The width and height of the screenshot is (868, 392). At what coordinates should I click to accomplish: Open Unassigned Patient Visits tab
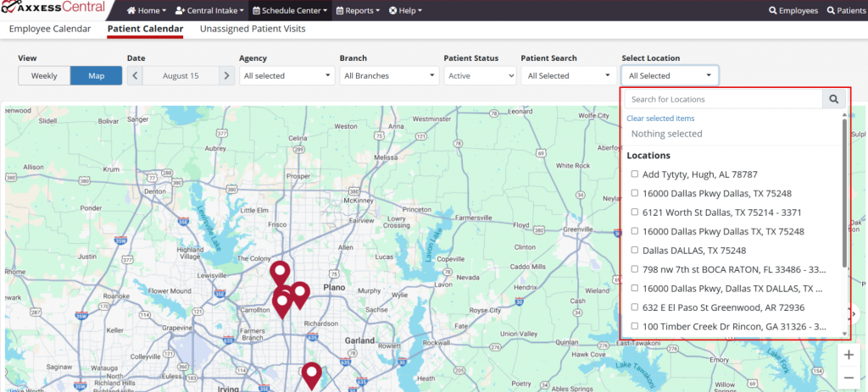click(253, 29)
